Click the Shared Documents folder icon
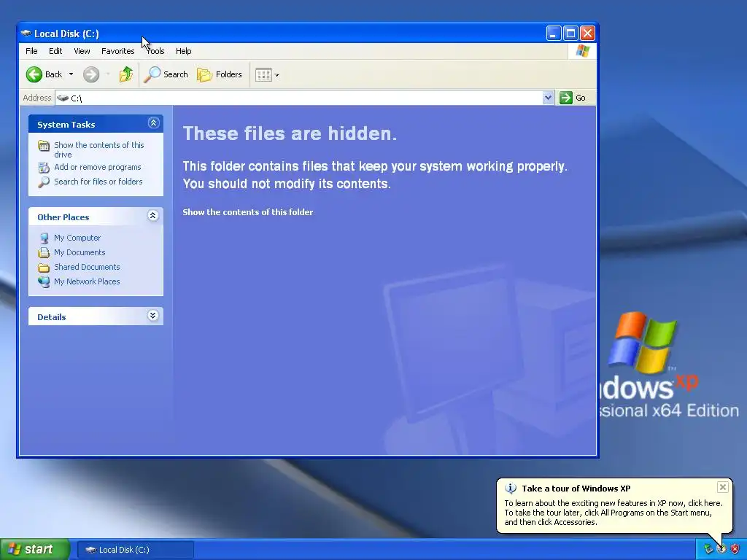The width and height of the screenshot is (747, 560). tap(44, 268)
